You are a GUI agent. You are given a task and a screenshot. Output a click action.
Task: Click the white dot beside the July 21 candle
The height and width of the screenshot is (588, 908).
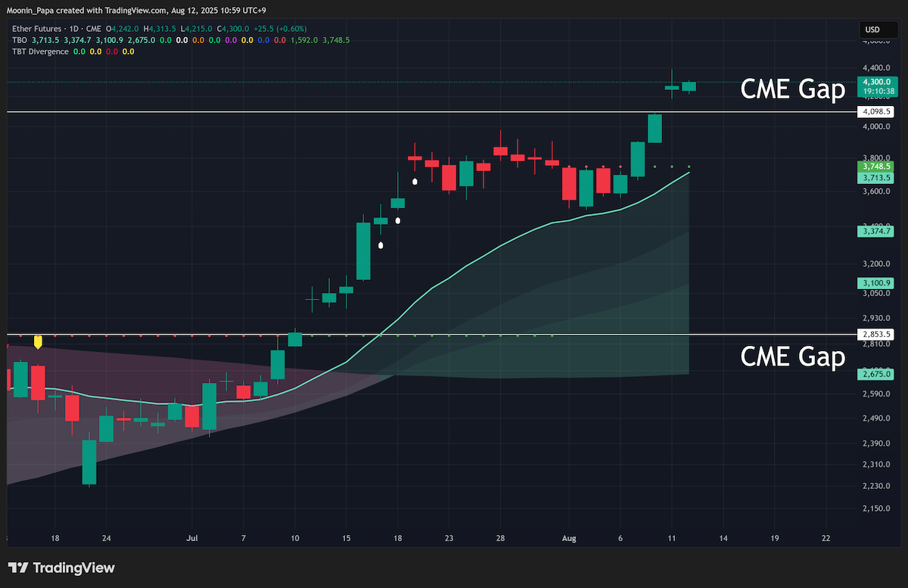pyautogui.click(x=415, y=182)
